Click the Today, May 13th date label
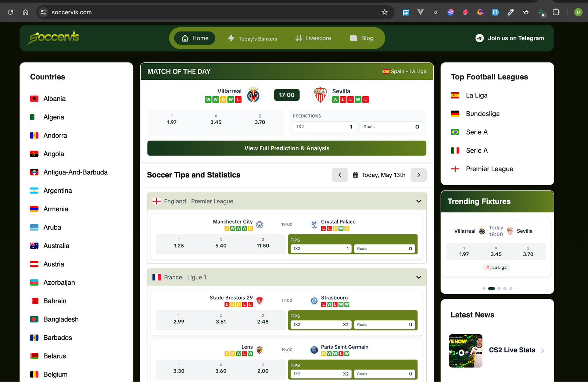This screenshot has width=588, height=382. [383, 175]
